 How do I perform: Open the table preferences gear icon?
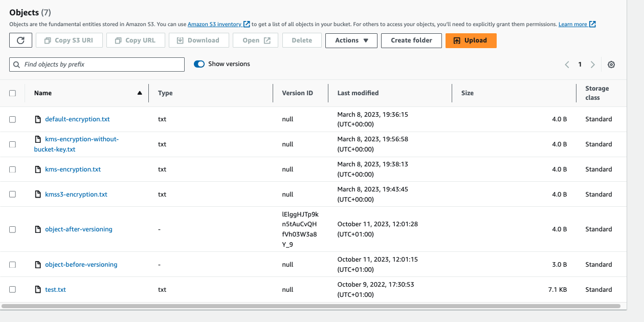click(x=611, y=65)
